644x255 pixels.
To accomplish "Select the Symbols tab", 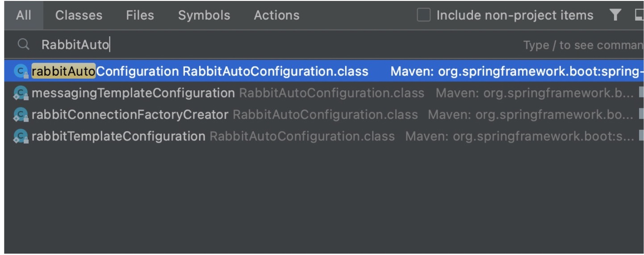I will [204, 15].
